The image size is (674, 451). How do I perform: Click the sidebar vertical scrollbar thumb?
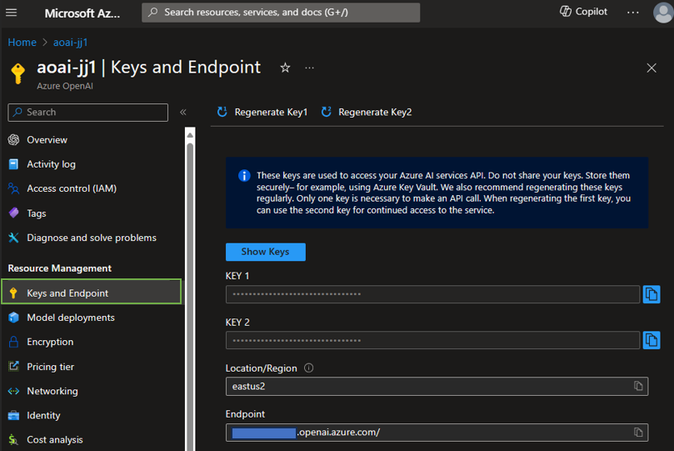(190, 297)
